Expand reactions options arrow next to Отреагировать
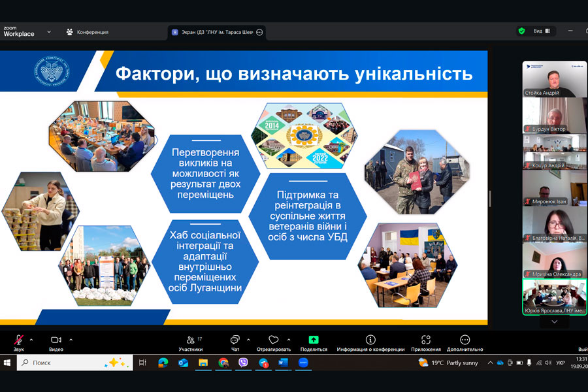The height and width of the screenshot is (392, 588). (x=289, y=340)
